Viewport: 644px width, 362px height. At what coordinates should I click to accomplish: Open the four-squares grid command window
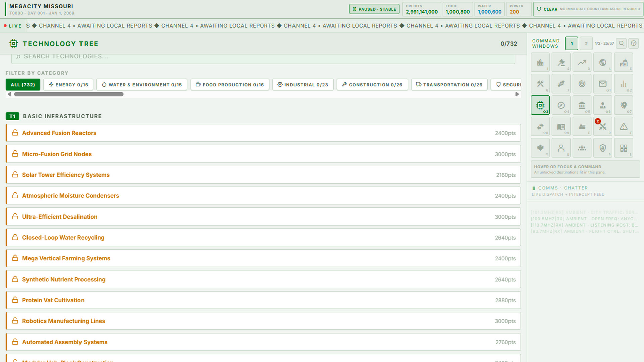(x=623, y=148)
